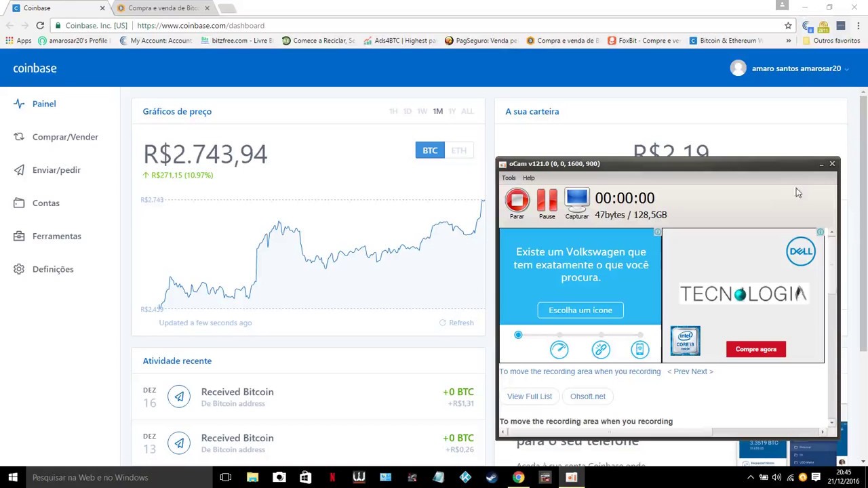The width and height of the screenshot is (868, 488).
Task: Reload the page with browser refresh icon
Action: pos(40,25)
